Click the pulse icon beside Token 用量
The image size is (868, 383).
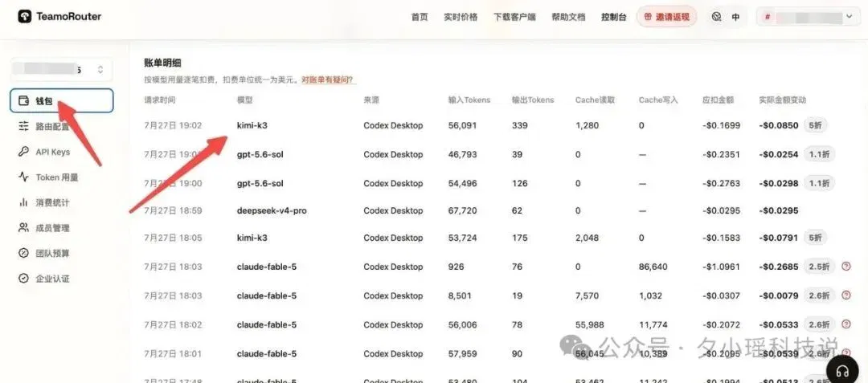24,177
